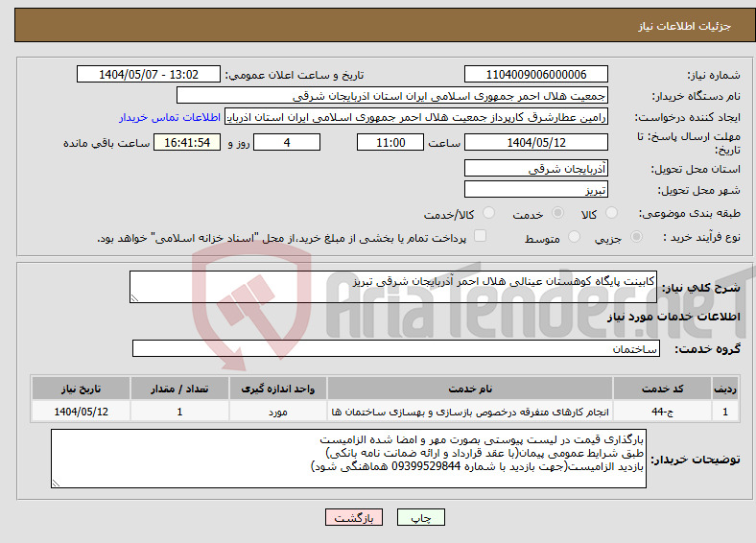Click the چاپ print button
756x543 pixels.
[x=421, y=517]
